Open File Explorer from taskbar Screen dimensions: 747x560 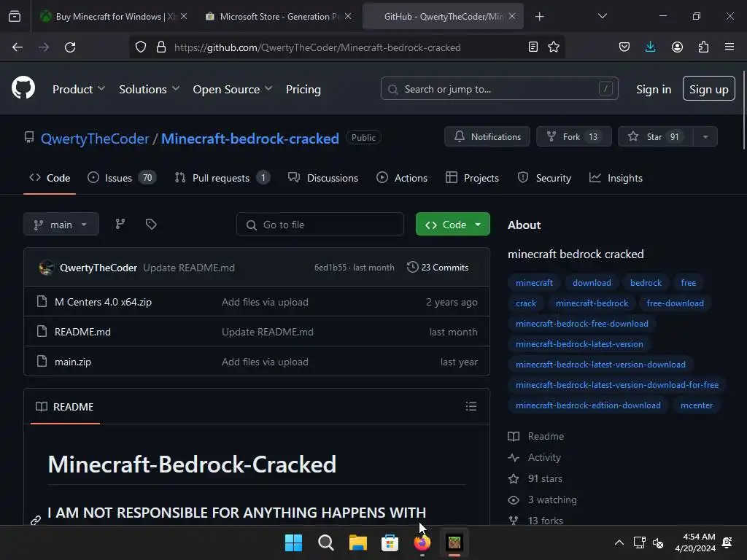pyautogui.click(x=357, y=542)
